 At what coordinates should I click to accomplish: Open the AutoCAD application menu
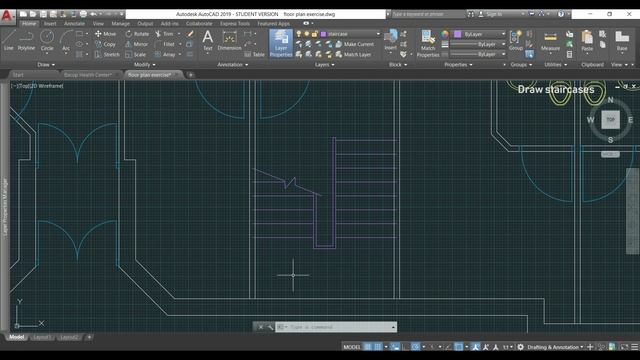[x=7, y=16]
